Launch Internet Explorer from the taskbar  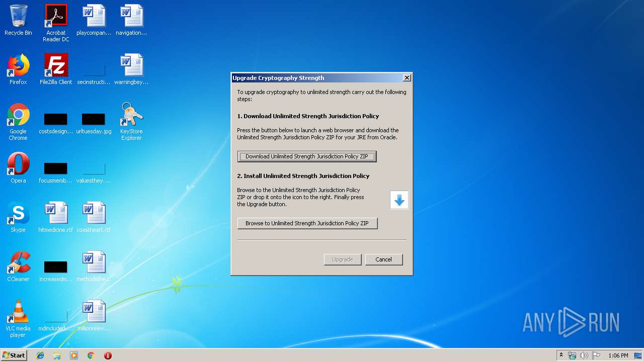[x=40, y=355]
